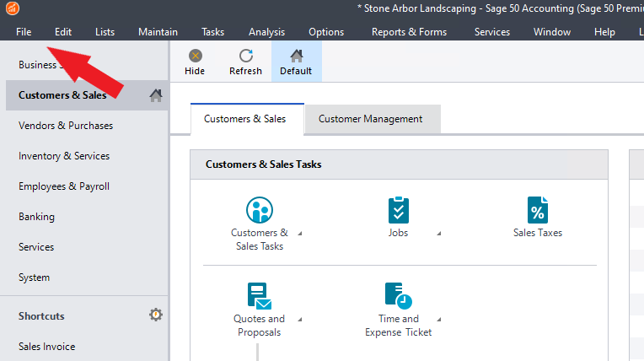Open the Help menu
The image size is (644, 361).
(x=604, y=32)
